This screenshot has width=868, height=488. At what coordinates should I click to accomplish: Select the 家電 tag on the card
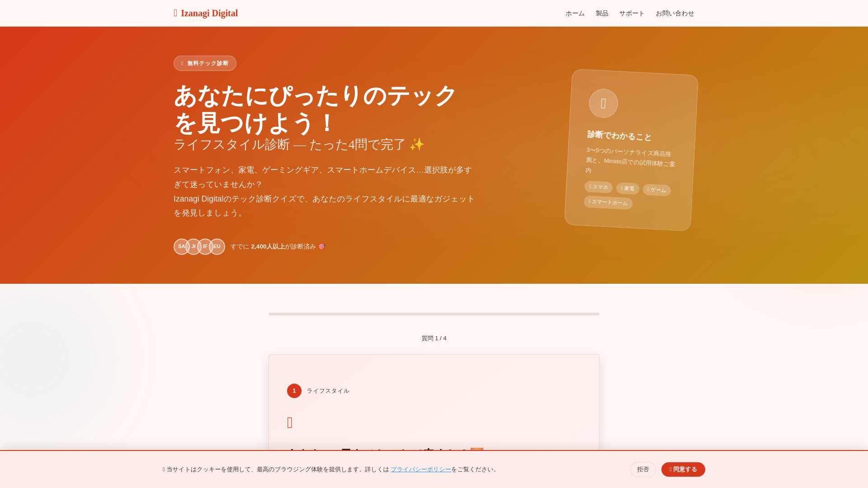click(x=627, y=188)
